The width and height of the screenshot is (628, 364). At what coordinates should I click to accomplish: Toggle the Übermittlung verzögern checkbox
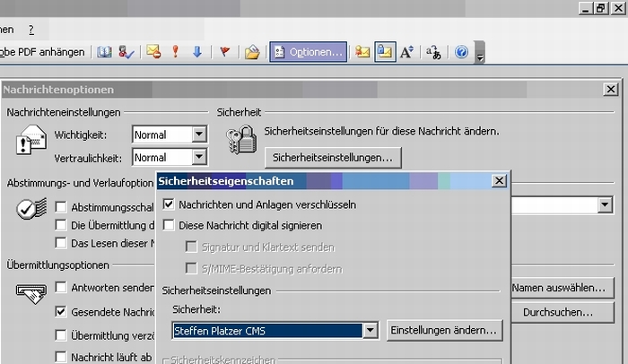61,335
